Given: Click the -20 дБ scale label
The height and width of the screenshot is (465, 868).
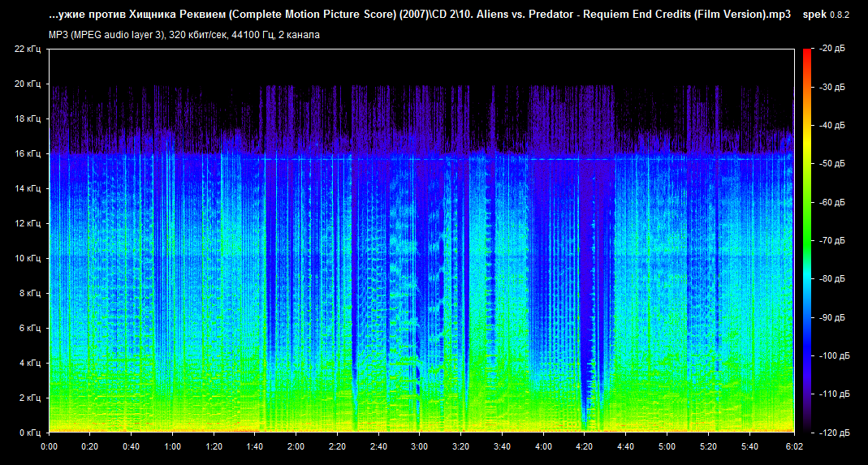Looking at the screenshot, I should tap(831, 50).
